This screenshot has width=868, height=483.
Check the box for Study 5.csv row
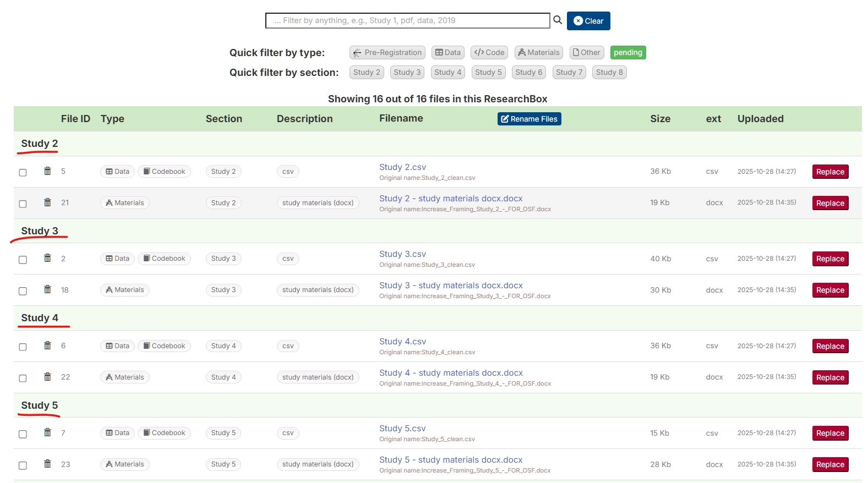pos(23,434)
